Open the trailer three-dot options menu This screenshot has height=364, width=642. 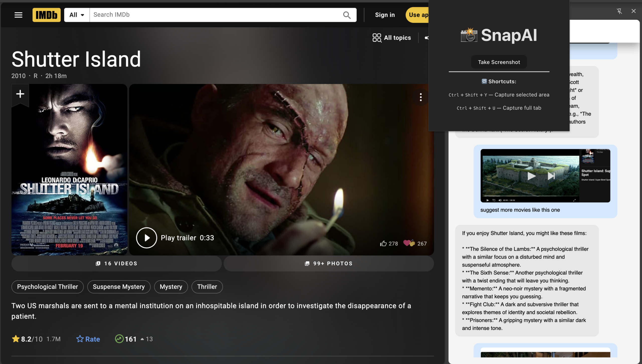pos(421,97)
